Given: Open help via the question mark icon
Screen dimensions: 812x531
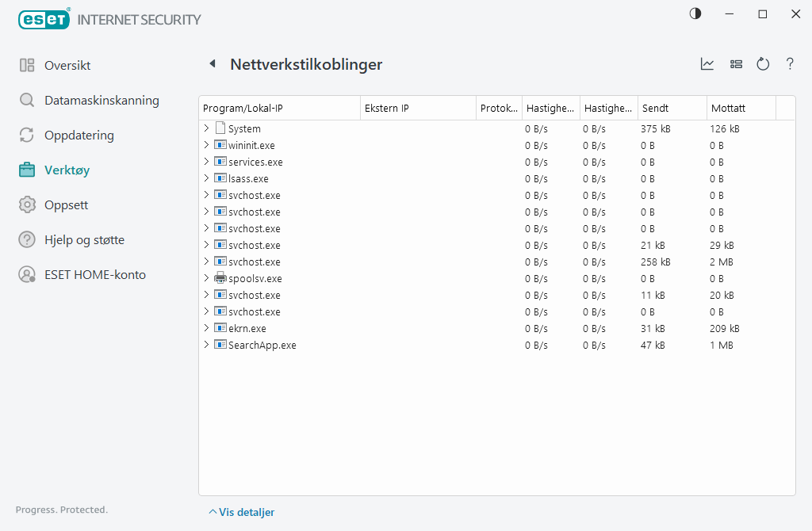Looking at the screenshot, I should pyautogui.click(x=789, y=64).
